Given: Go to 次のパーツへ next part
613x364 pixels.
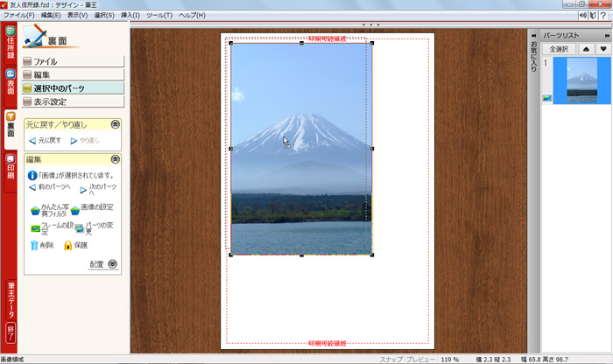Looking at the screenshot, I should pyautogui.click(x=85, y=187).
